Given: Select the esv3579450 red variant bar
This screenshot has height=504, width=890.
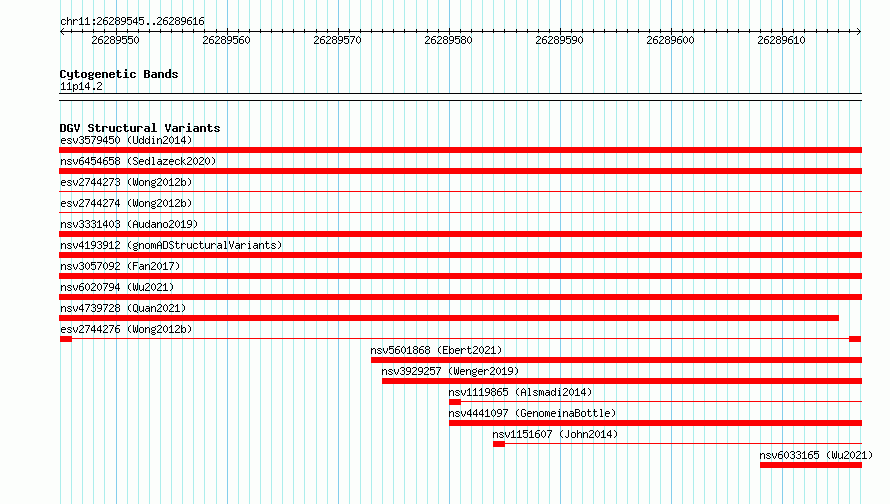Looking at the screenshot, I should click(x=460, y=150).
